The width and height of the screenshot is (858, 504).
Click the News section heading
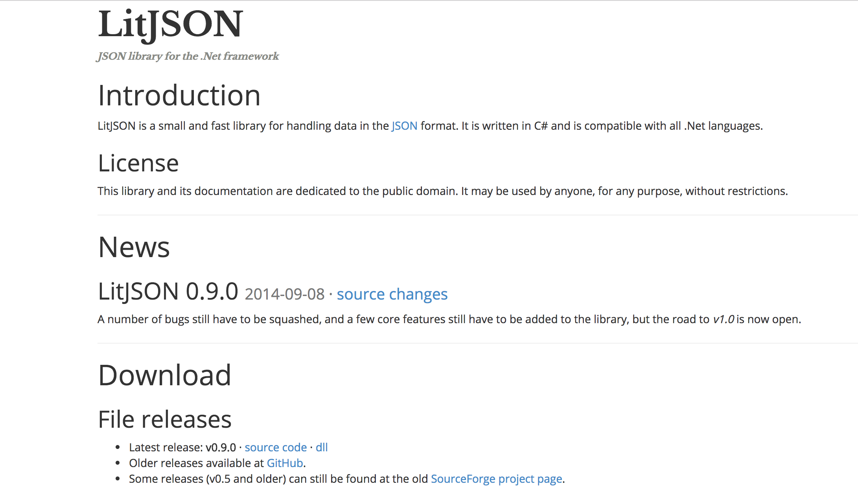click(134, 247)
